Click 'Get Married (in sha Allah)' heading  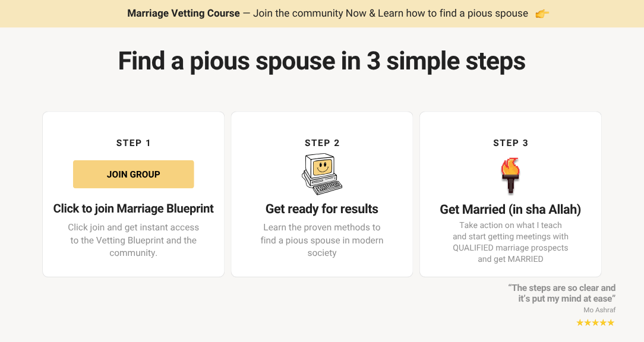click(510, 210)
